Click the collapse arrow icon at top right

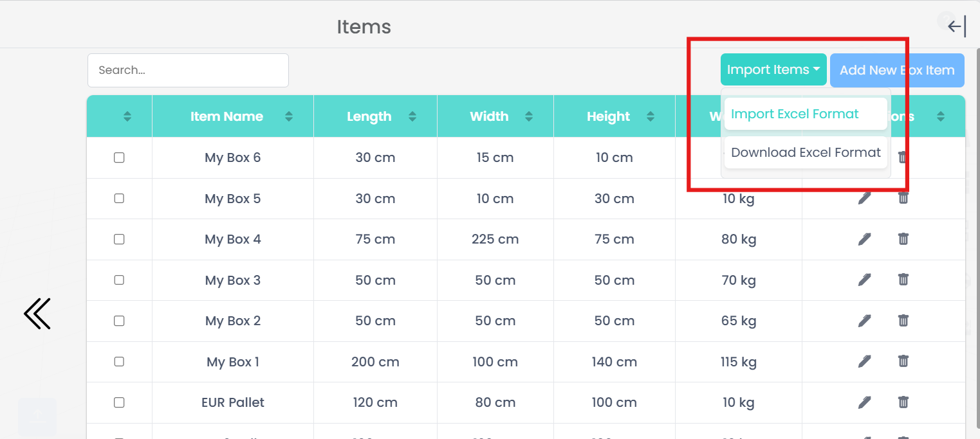[956, 26]
